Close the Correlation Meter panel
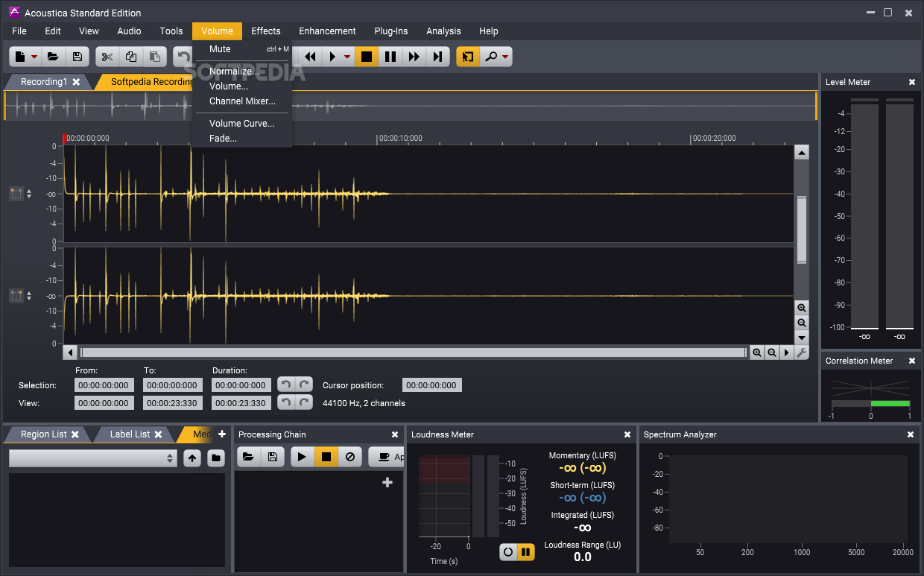 coord(911,361)
